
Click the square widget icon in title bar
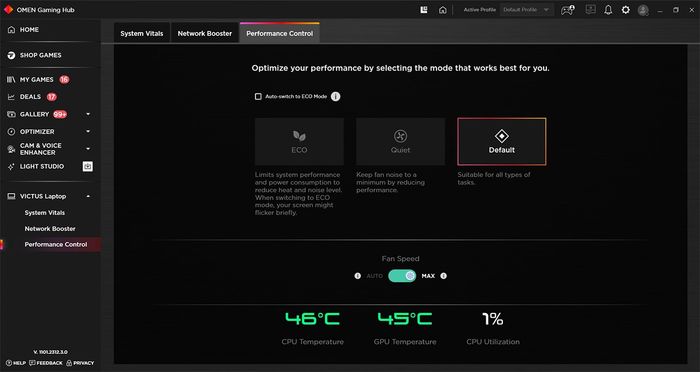pos(424,10)
